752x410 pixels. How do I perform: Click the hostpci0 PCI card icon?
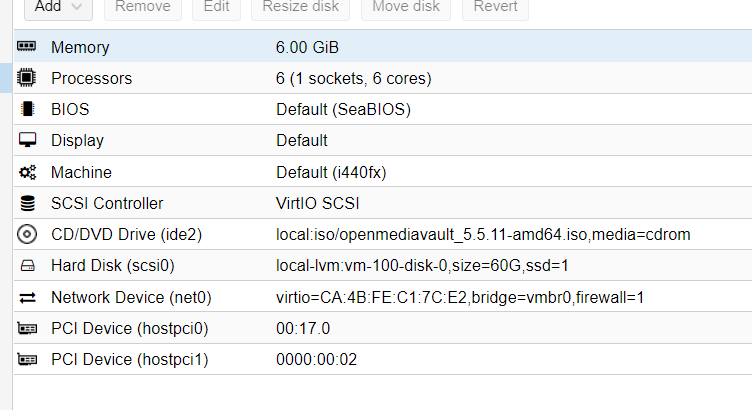point(27,328)
